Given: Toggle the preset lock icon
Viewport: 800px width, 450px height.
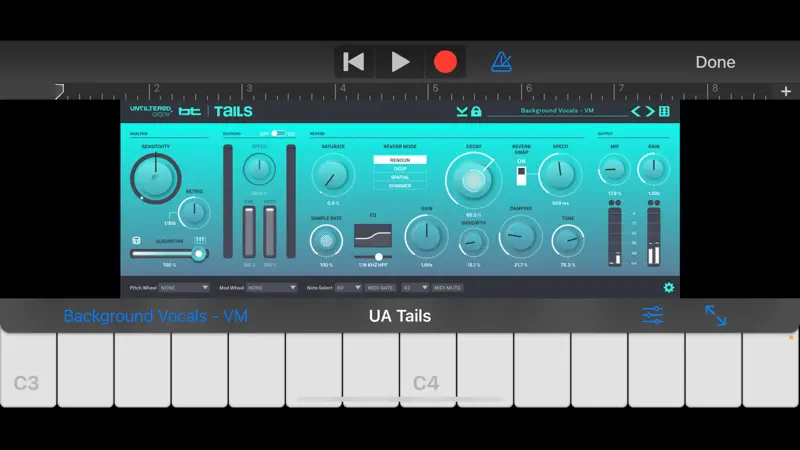Looking at the screenshot, I should coord(476,111).
